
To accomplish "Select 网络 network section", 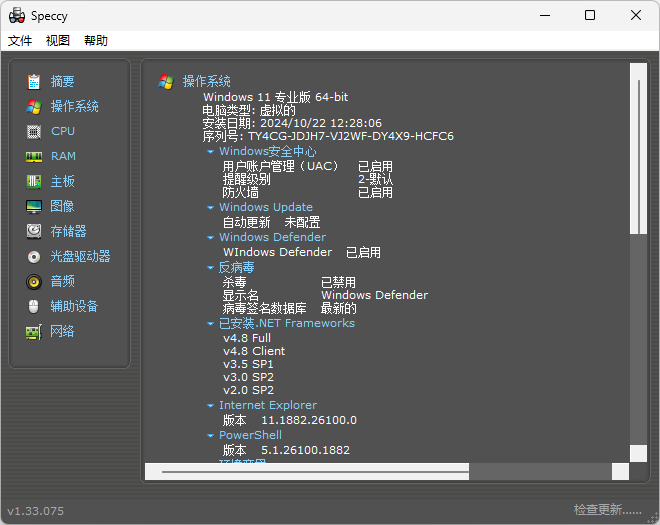I will (62, 331).
